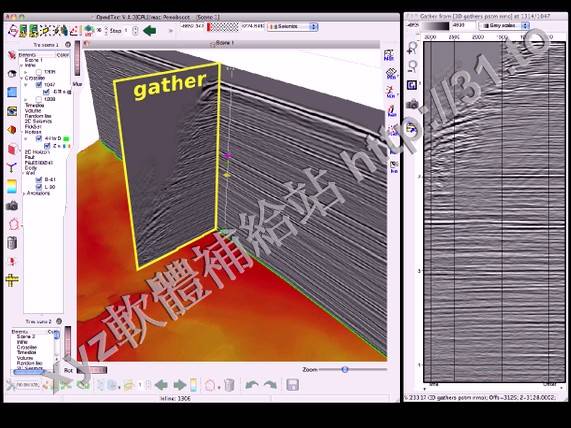Click the camera icon in gather window
The width and height of the screenshot is (571, 428).
coord(412,105)
